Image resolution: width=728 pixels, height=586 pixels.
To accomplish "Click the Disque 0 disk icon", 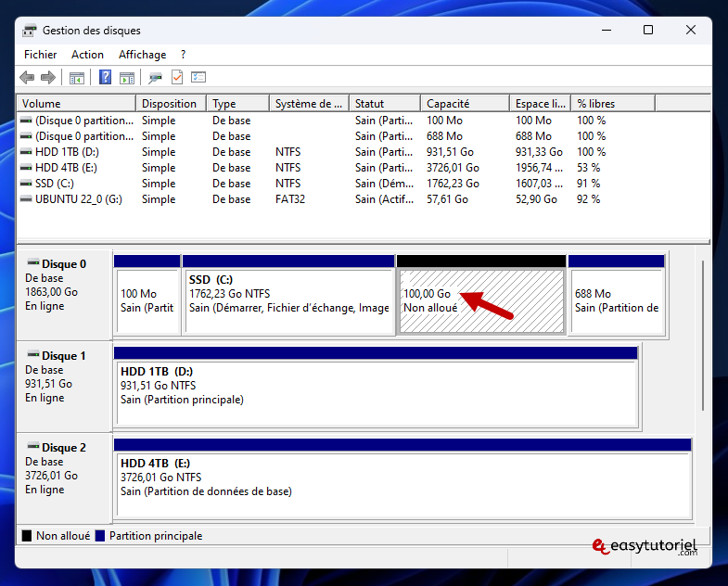I will (x=33, y=262).
